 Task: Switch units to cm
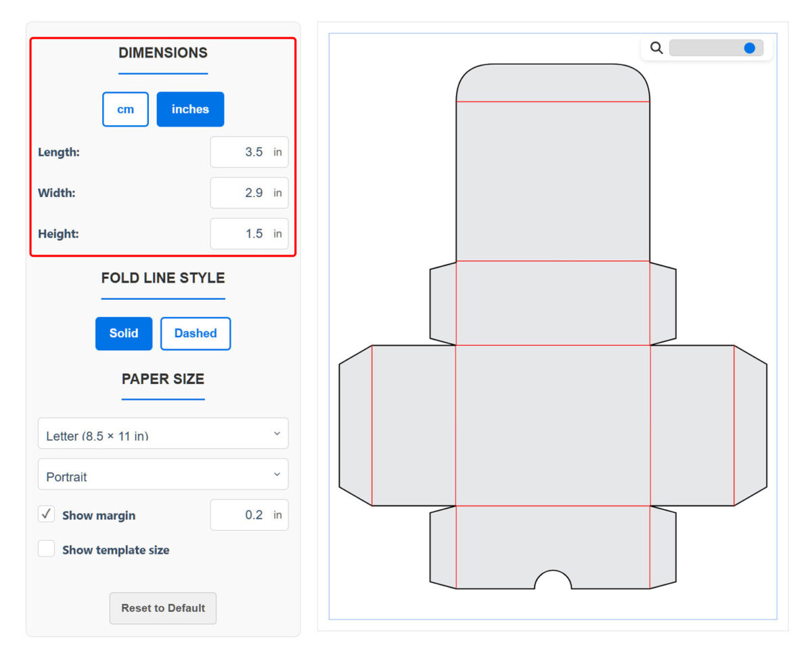click(125, 109)
